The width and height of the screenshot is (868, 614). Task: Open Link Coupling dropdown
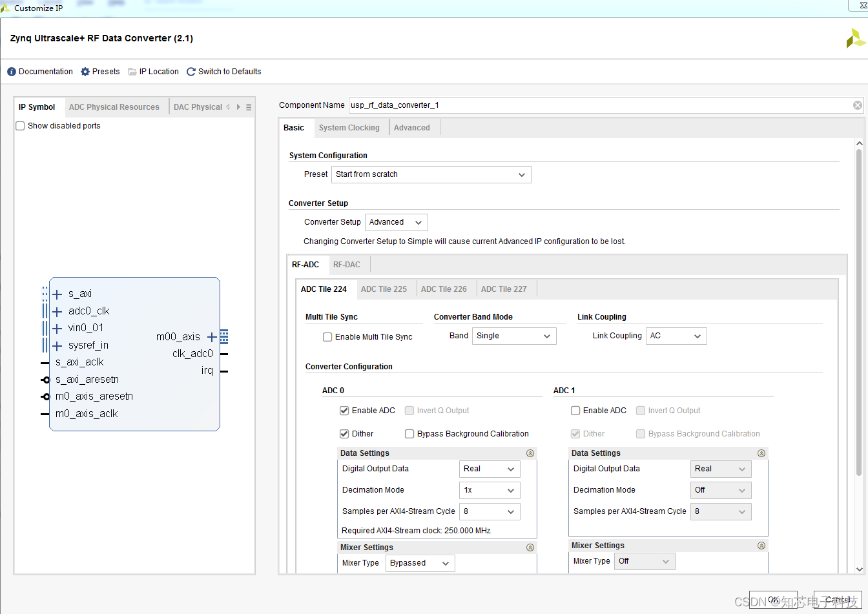coord(676,336)
